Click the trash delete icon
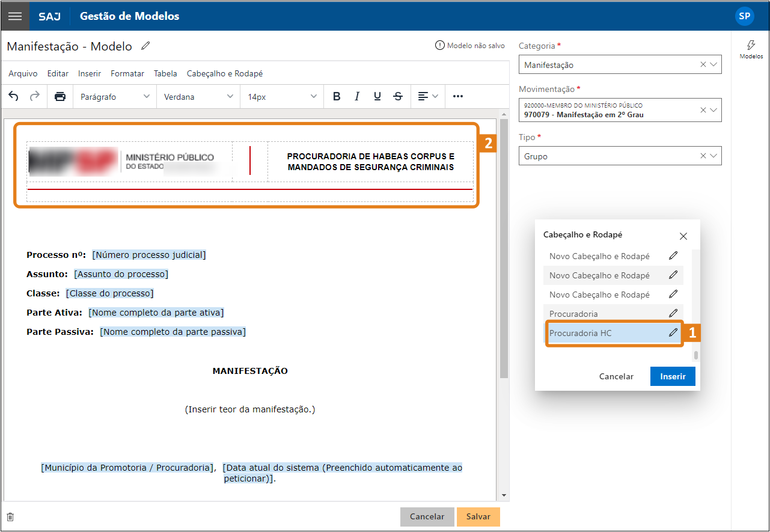The height and width of the screenshot is (532, 770). (10, 517)
